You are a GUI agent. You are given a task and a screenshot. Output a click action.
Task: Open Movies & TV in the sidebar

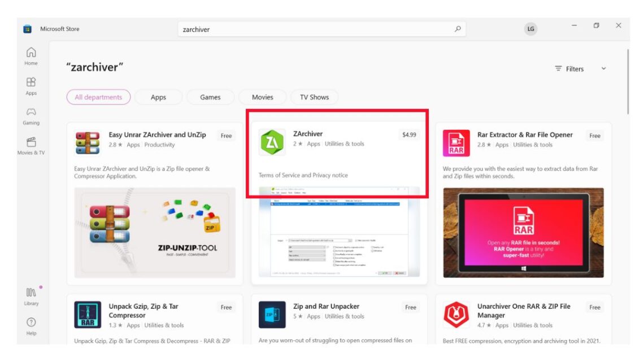click(31, 145)
